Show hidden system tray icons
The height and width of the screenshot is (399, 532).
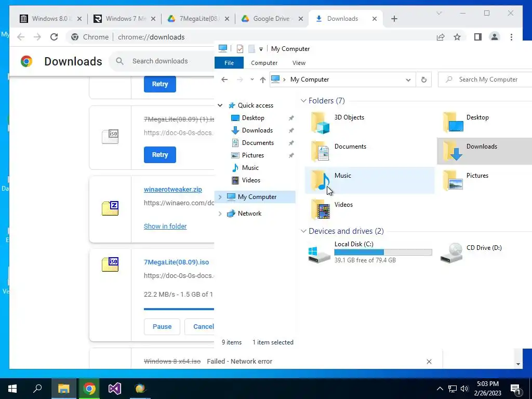tap(440, 389)
